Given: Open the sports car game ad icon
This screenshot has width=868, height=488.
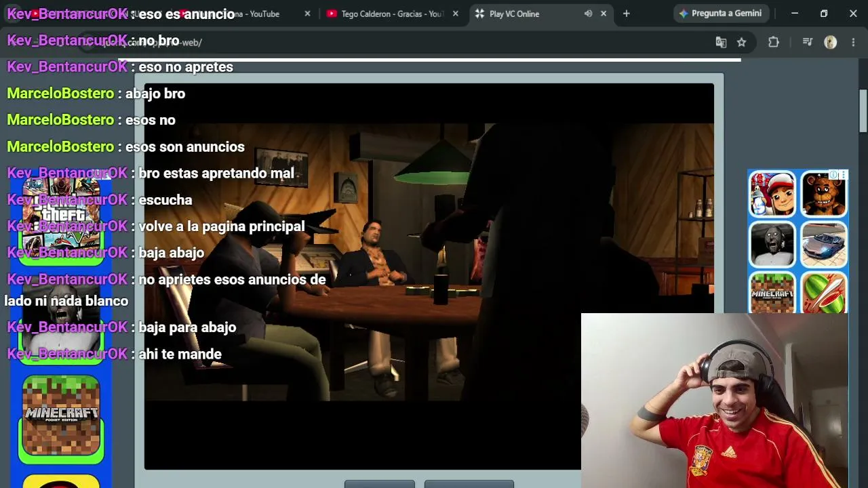Looking at the screenshot, I should point(823,244).
